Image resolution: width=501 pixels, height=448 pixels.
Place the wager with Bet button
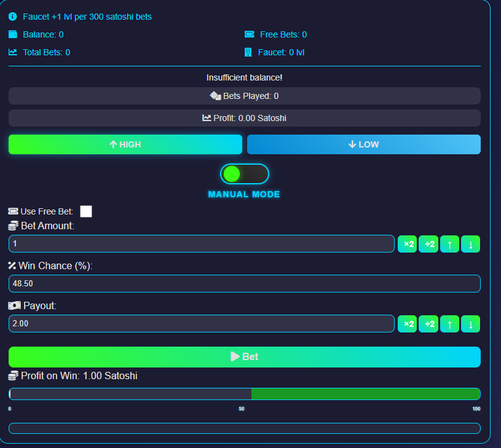point(245,356)
